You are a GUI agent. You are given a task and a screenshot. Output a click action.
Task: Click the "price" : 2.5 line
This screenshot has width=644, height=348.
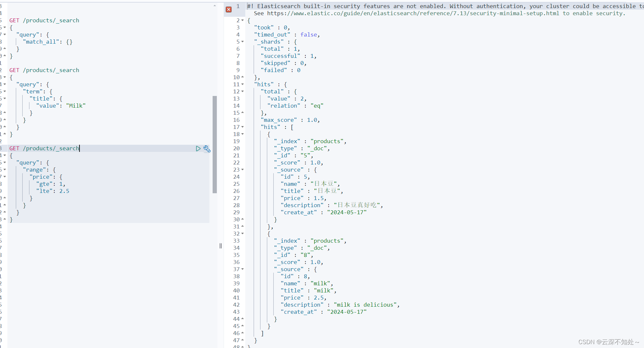coord(303,298)
